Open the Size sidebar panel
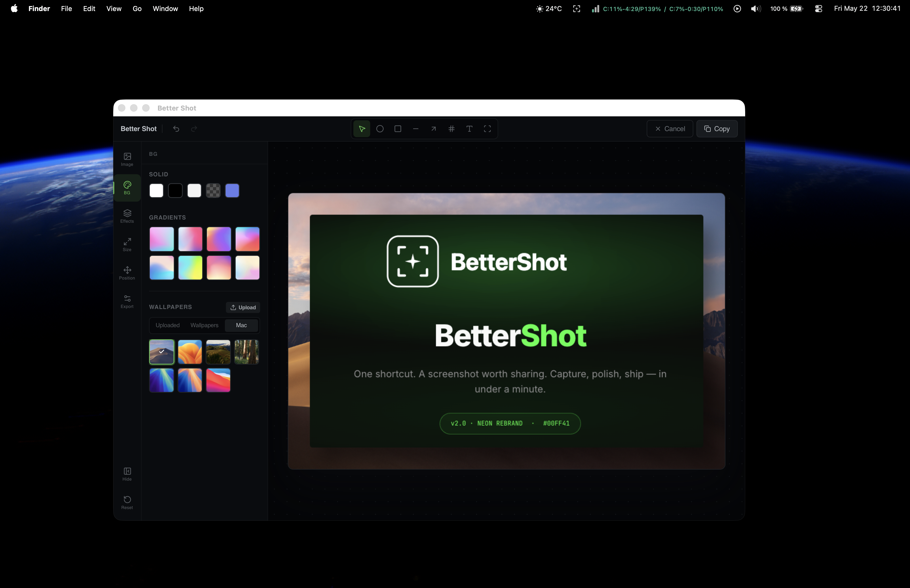910x588 pixels. tap(127, 245)
